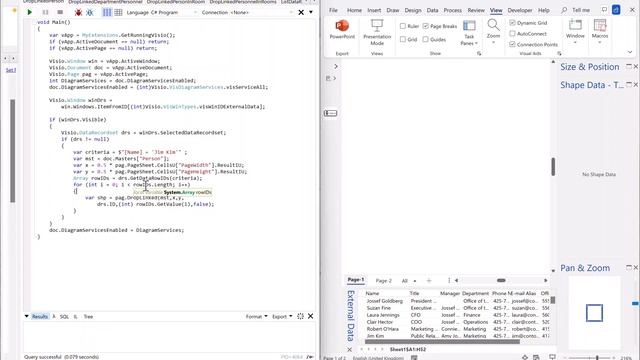The width and height of the screenshot is (640, 360).
Task: Export the diagram to PowerPoint
Action: coord(342,29)
